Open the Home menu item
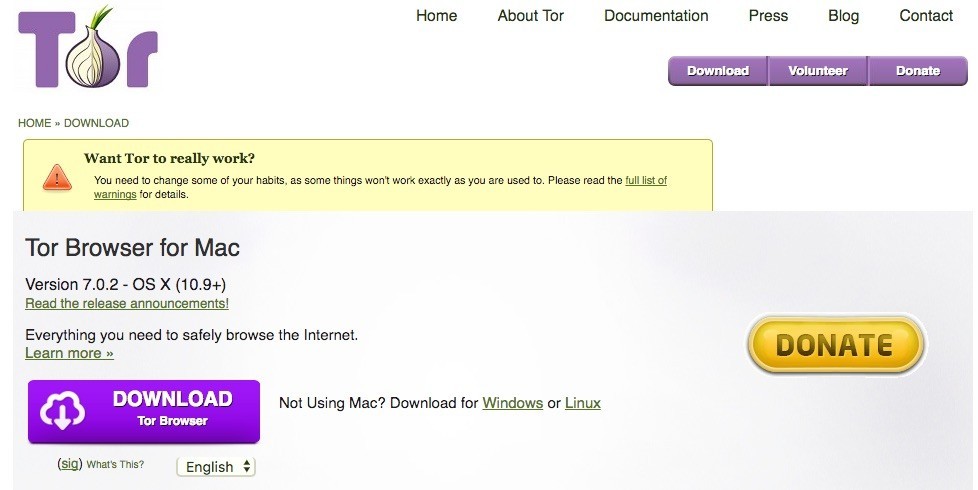The width and height of the screenshot is (978, 490). coord(437,16)
